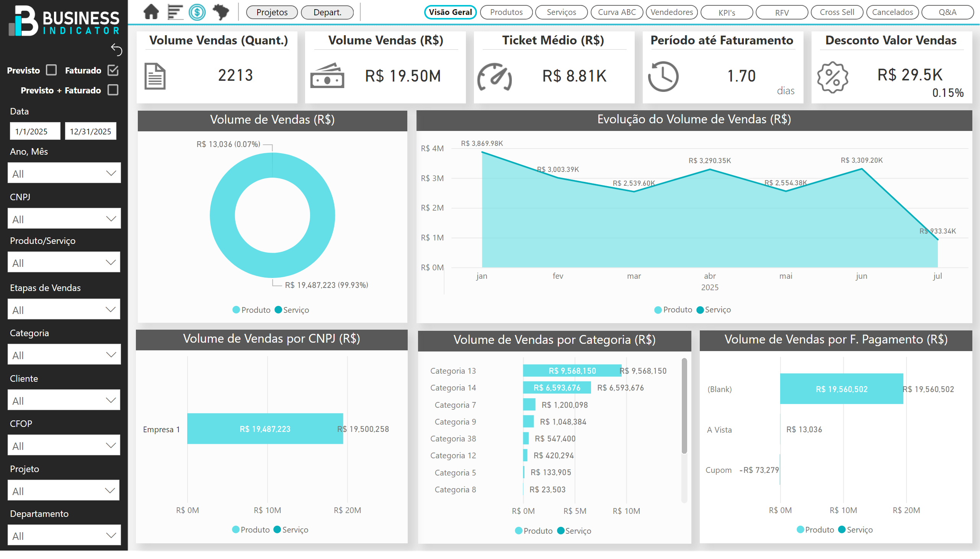
Task: Click the clock icon in Período card
Action: tap(663, 77)
